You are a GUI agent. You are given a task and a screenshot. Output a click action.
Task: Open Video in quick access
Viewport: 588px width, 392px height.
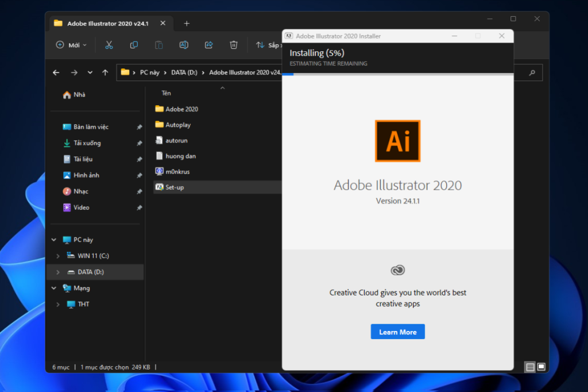click(81, 207)
